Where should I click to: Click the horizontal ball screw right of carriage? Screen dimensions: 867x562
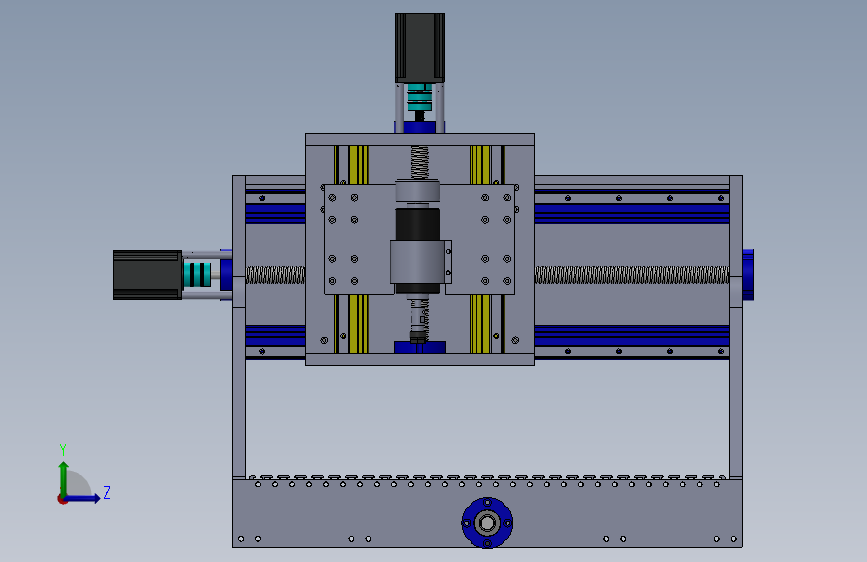coord(631,275)
